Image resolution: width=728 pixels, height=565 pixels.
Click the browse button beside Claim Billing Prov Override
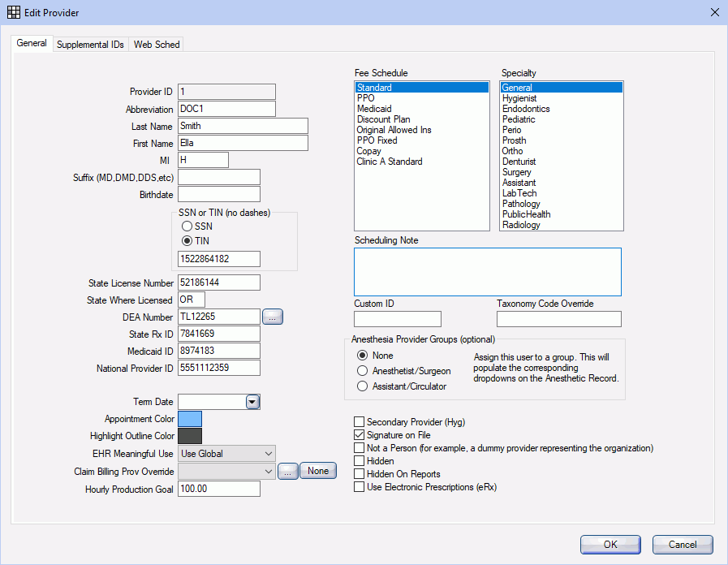click(x=287, y=470)
